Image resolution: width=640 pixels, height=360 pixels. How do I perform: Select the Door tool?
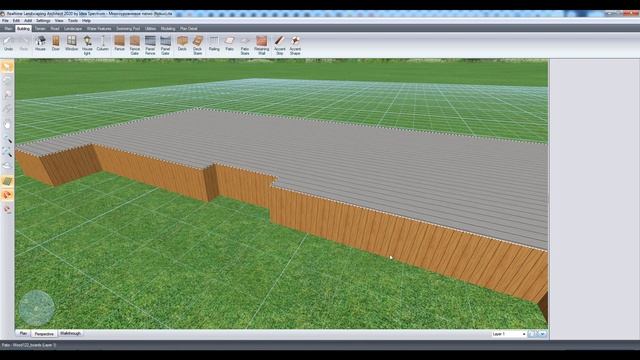(56, 44)
